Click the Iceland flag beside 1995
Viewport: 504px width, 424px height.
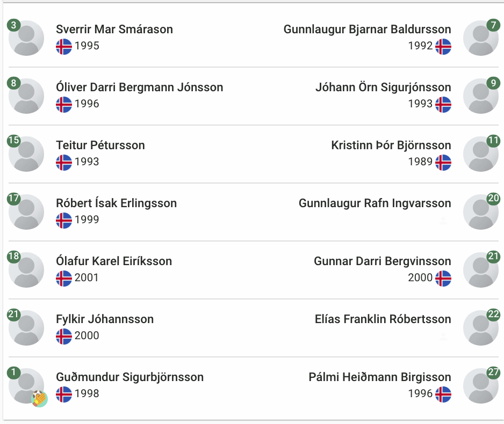pyautogui.click(x=63, y=47)
